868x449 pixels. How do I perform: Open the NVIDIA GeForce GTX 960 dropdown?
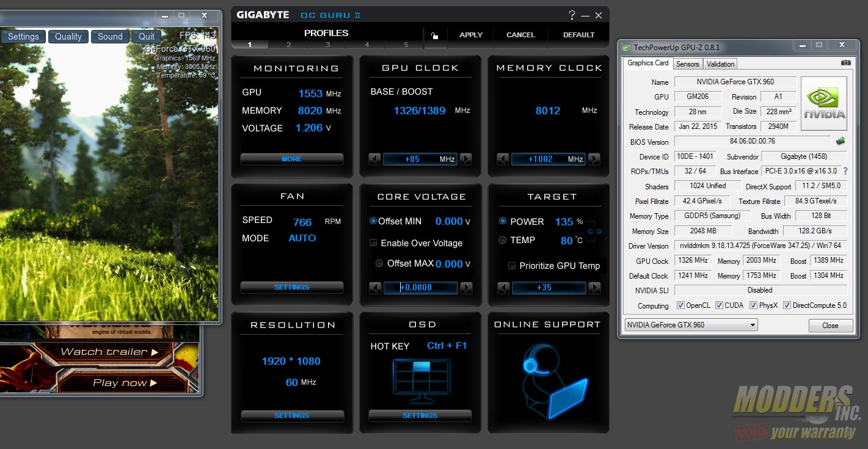(x=691, y=325)
